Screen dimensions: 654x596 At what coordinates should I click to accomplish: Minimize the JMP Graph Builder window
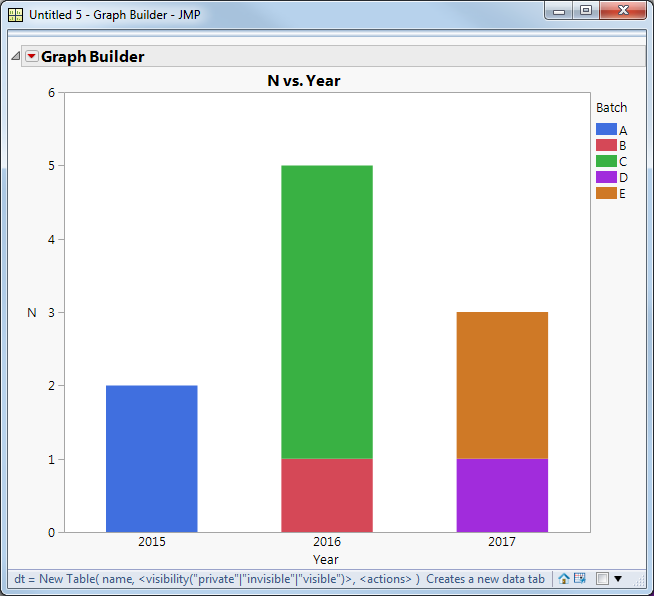(x=559, y=11)
